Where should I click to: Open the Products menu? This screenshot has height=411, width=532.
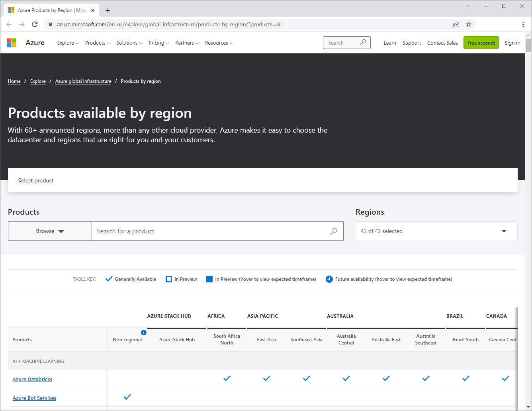98,43
